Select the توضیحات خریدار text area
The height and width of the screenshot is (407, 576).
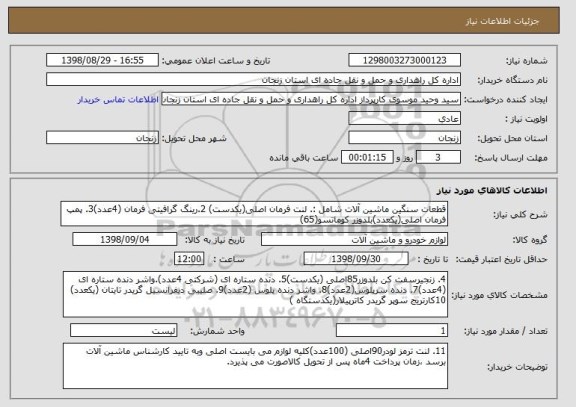[x=255, y=366]
